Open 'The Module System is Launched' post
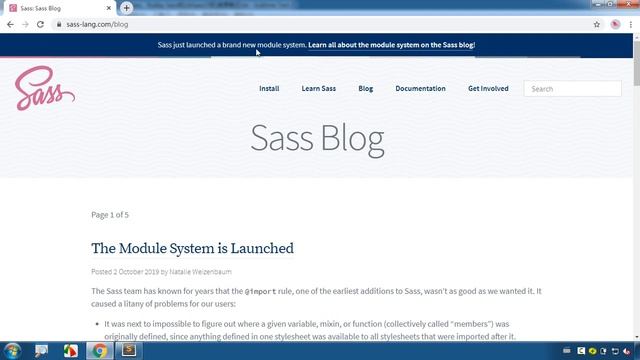640x360 pixels. point(192,248)
